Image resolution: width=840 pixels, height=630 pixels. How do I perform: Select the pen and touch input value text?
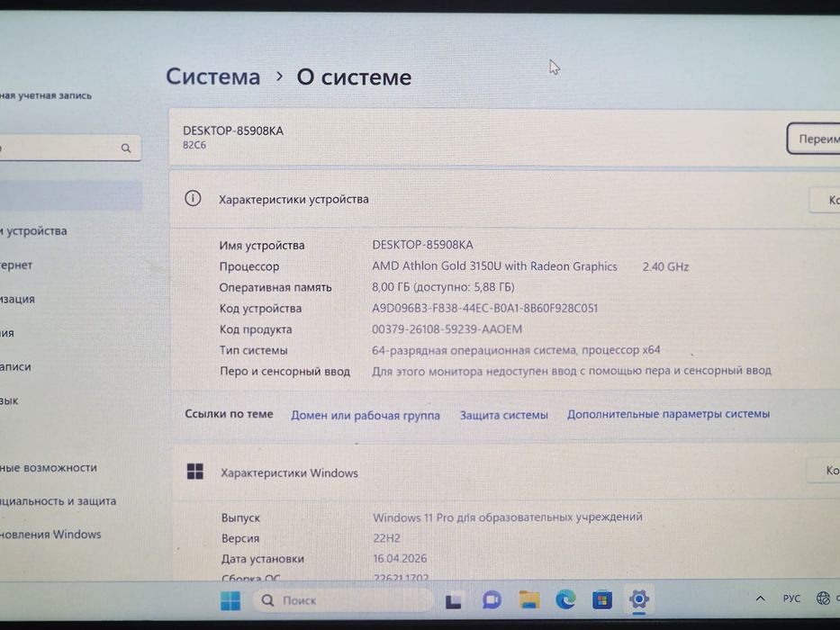(572, 371)
